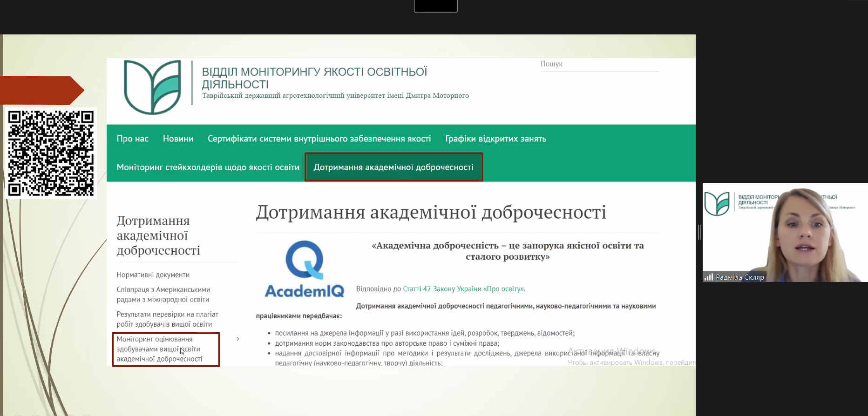Click the Таврійський державний агротехнологічний університет subtitle
Image resolution: width=868 pixels, height=416 pixels.
coord(335,95)
